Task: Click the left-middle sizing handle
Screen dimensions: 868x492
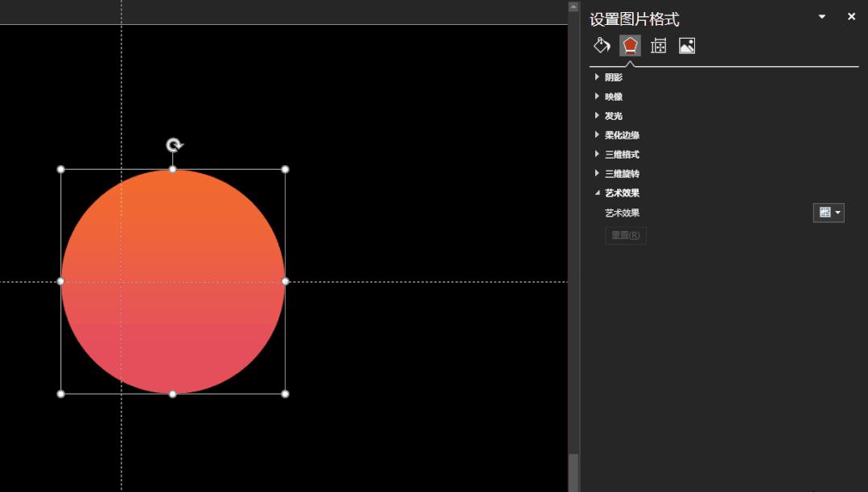Action: (x=61, y=282)
